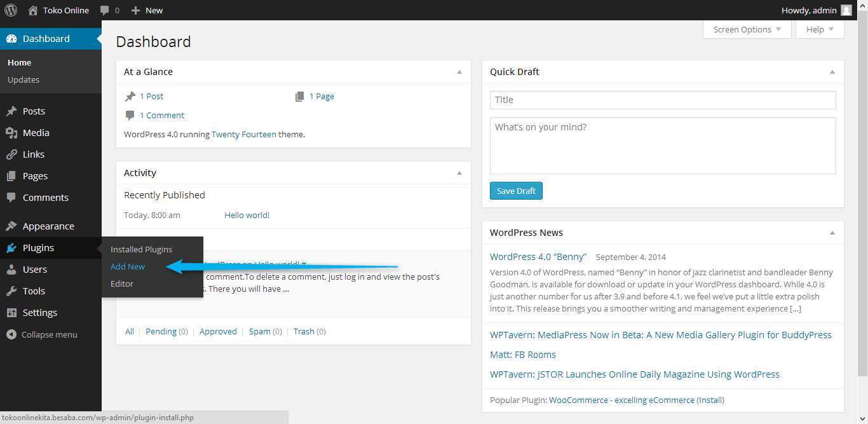Collapse the Quick Draft panel
The height and width of the screenshot is (424, 868).
tap(832, 72)
